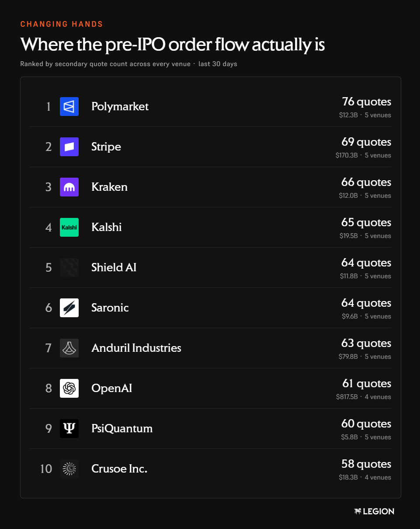The image size is (420, 529).
Task: Click the PsiQuantum psi symbol icon
Action: (69, 428)
